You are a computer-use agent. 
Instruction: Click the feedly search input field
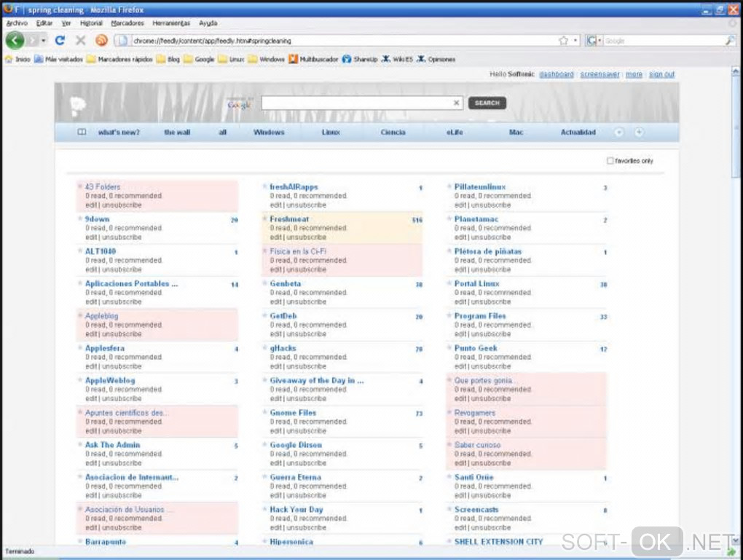coord(356,103)
